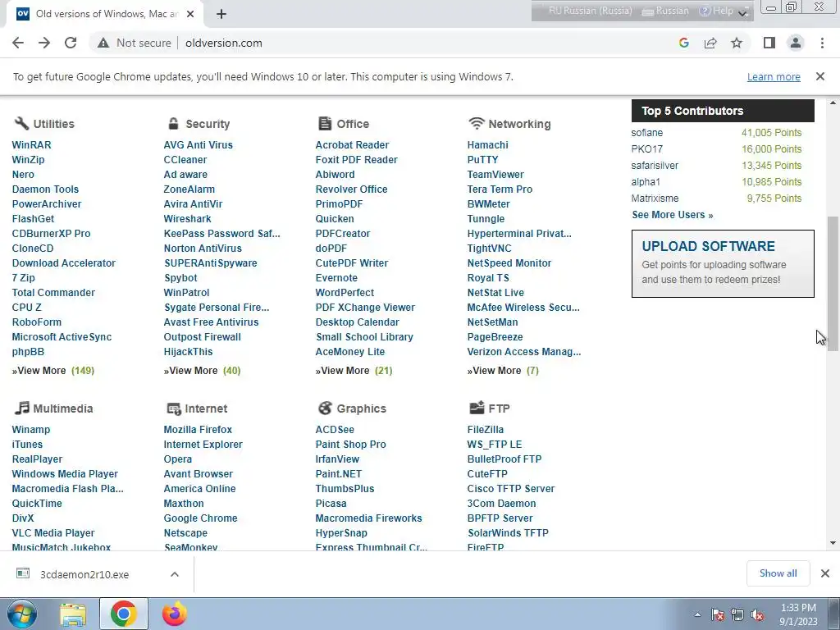840x630 pixels.
Task: Open language bar Help button
Action: click(716, 11)
